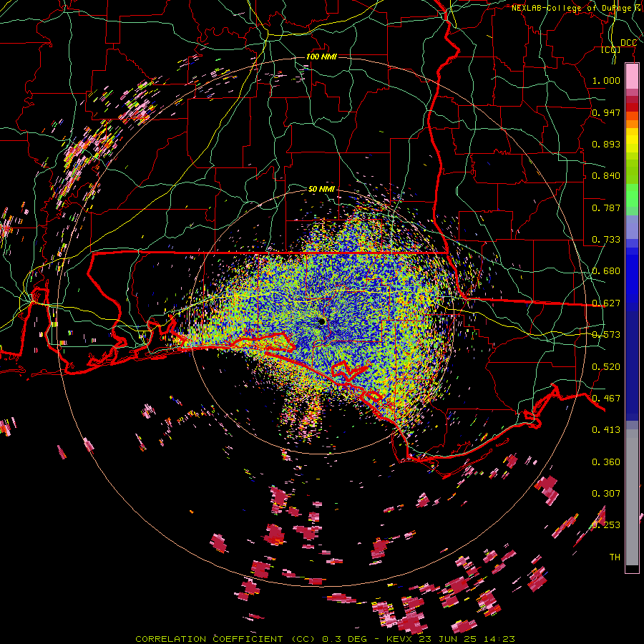Click the 0.573 scale value

point(606,334)
